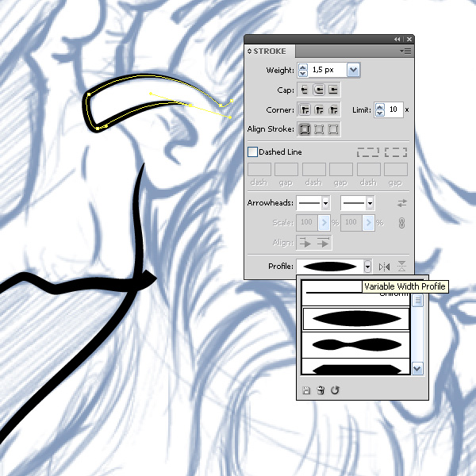Screen dimensions: 476x476
Task: Collapse the Stroke panel to icons
Action: point(397,39)
